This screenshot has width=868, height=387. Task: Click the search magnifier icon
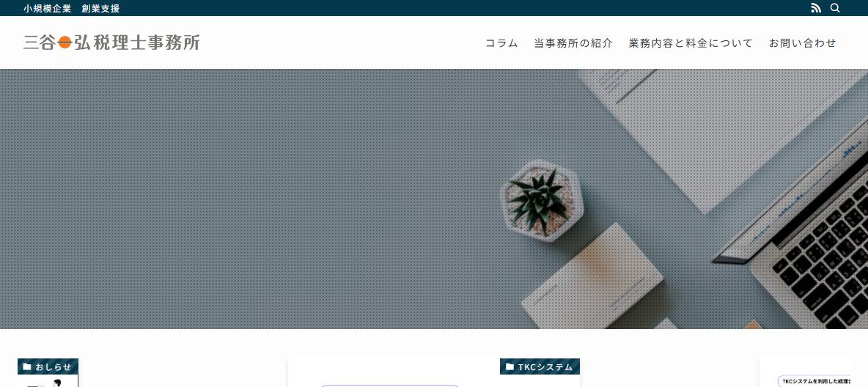point(835,8)
